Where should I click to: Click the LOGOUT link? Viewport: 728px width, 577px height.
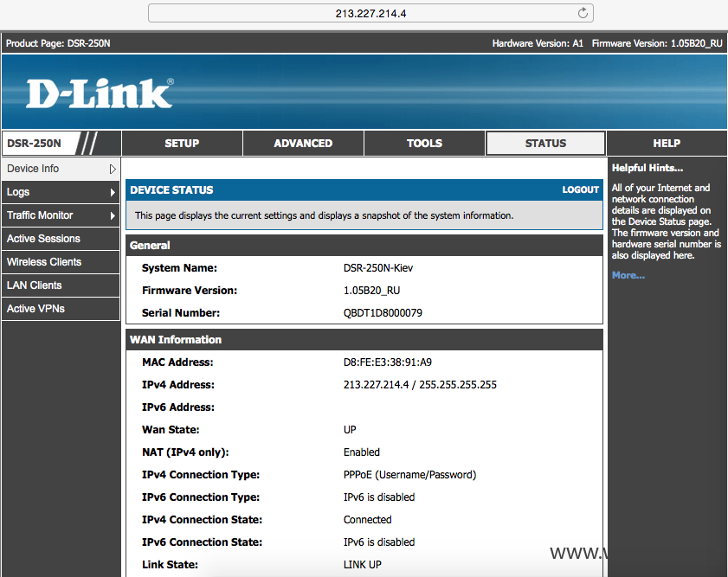(x=580, y=189)
